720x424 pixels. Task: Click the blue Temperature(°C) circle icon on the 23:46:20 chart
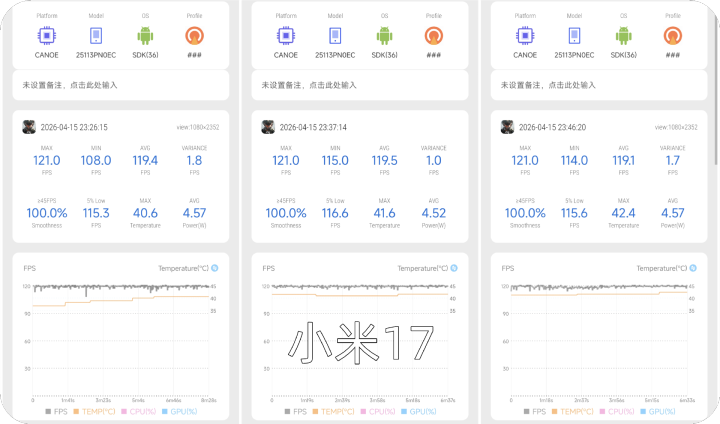(x=693, y=268)
